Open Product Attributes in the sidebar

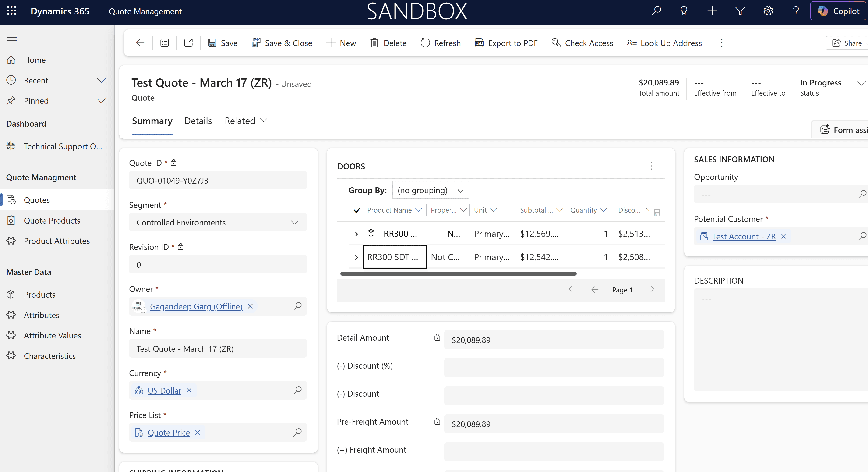pos(57,241)
